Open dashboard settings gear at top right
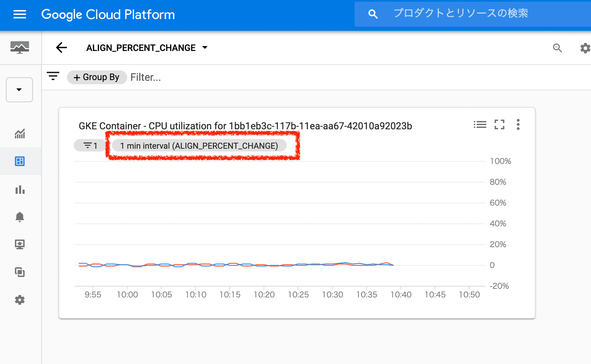 [585, 48]
